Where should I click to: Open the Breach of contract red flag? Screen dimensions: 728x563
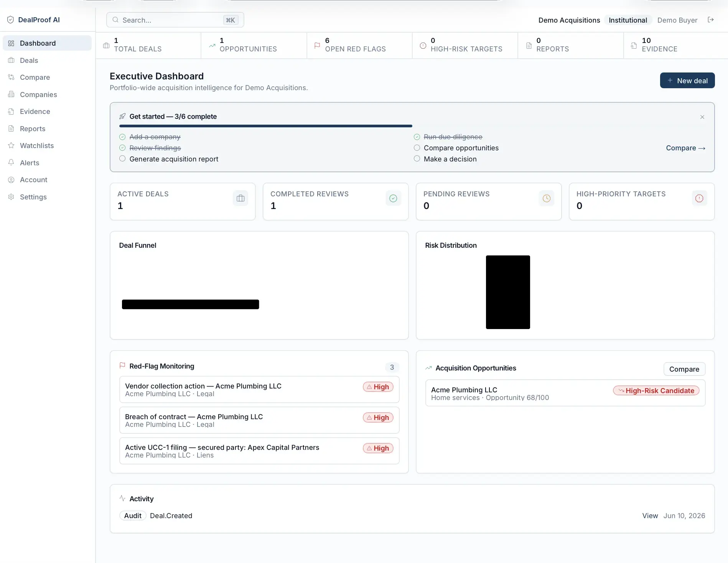click(x=259, y=420)
